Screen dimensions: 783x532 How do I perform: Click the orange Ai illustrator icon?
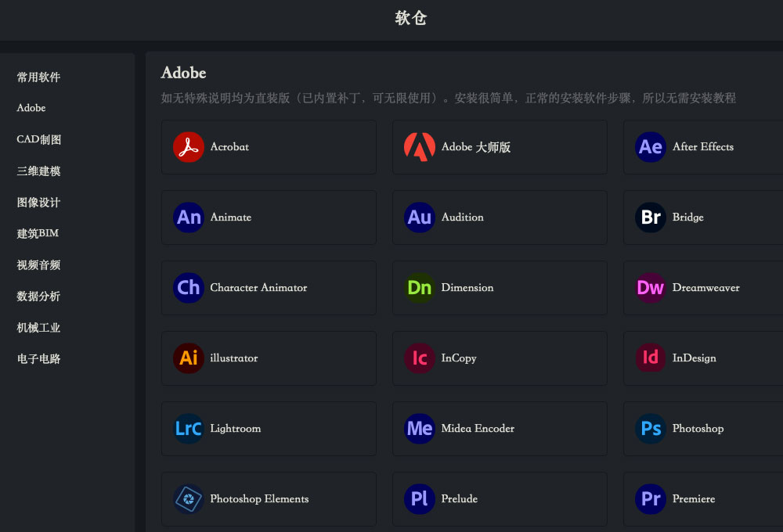pos(188,358)
